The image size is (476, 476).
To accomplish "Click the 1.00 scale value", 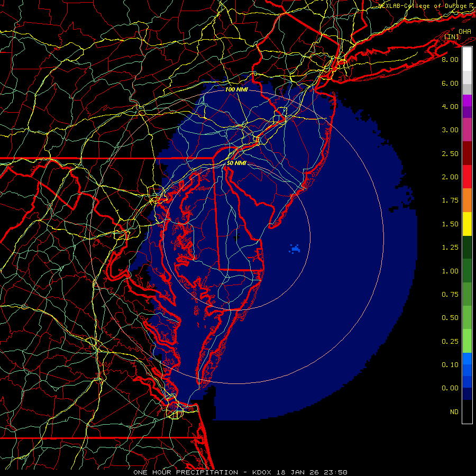I will [450, 271].
